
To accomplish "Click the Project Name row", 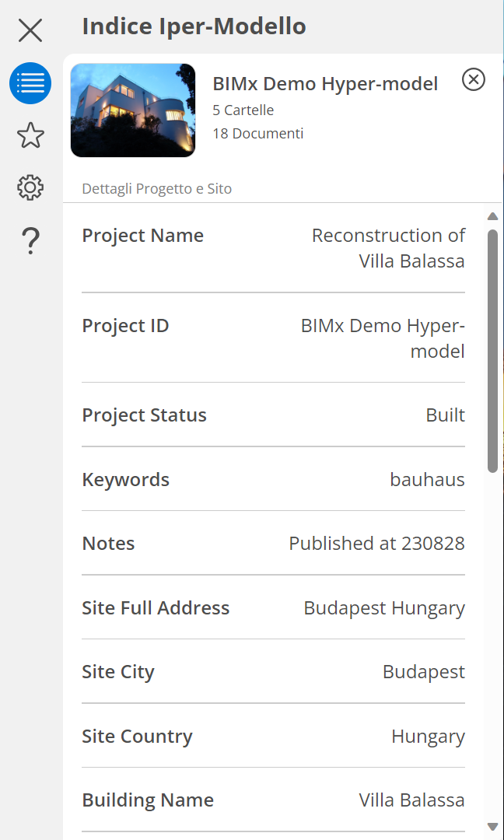I will 273,248.
